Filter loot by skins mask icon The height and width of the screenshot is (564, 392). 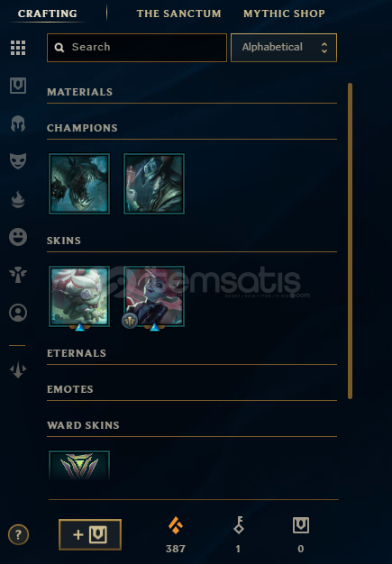coord(18,160)
